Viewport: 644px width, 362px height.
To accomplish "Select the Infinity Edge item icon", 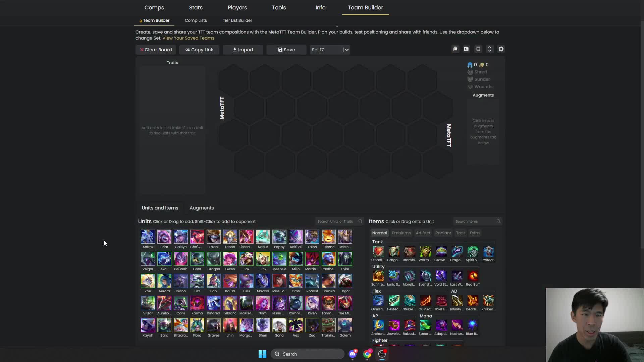I will (457, 301).
